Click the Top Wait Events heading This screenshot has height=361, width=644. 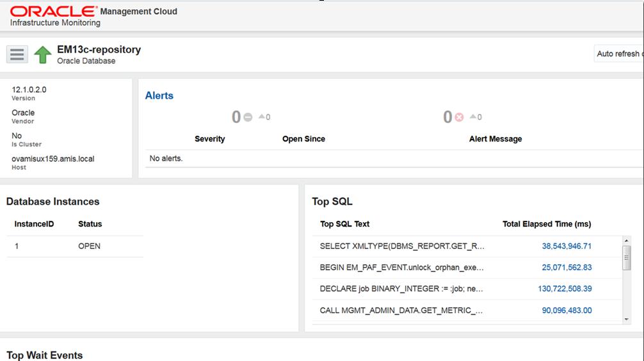45,355
